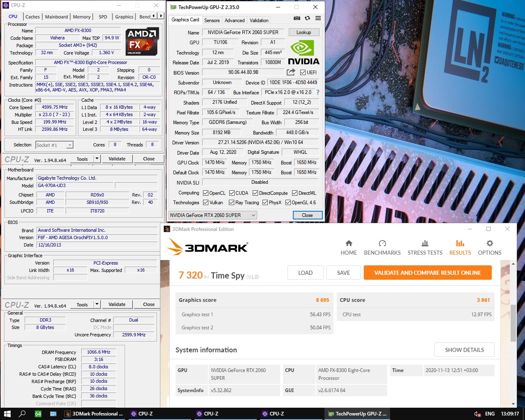
Task: Click the 3DMark title bar icon
Action: click(x=167, y=229)
